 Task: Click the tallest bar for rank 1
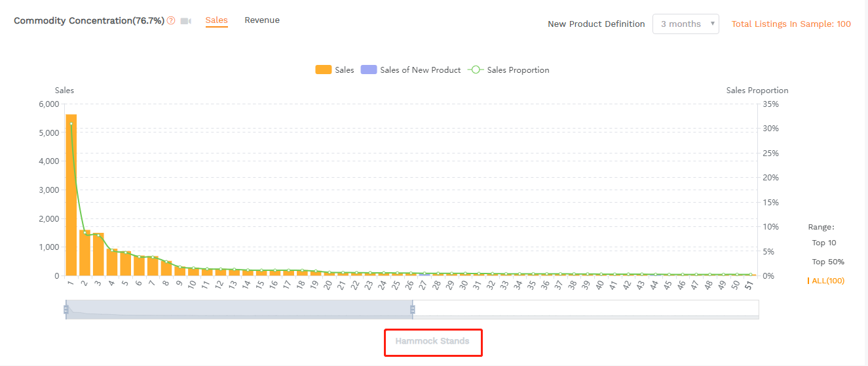[x=71, y=197]
